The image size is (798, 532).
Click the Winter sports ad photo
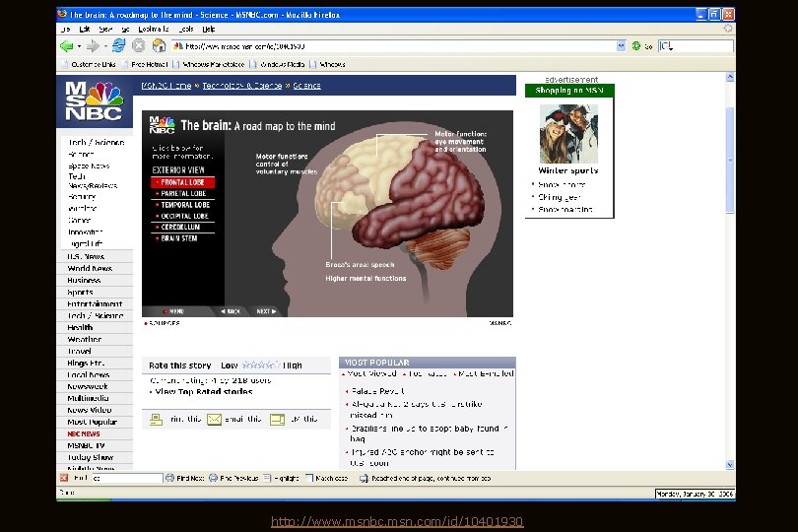point(569,134)
